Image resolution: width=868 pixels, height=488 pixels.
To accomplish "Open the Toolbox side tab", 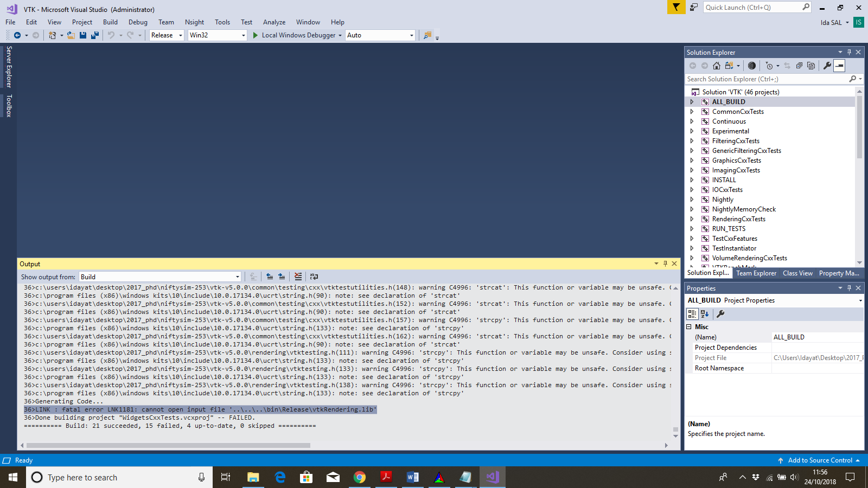I will pyautogui.click(x=9, y=106).
